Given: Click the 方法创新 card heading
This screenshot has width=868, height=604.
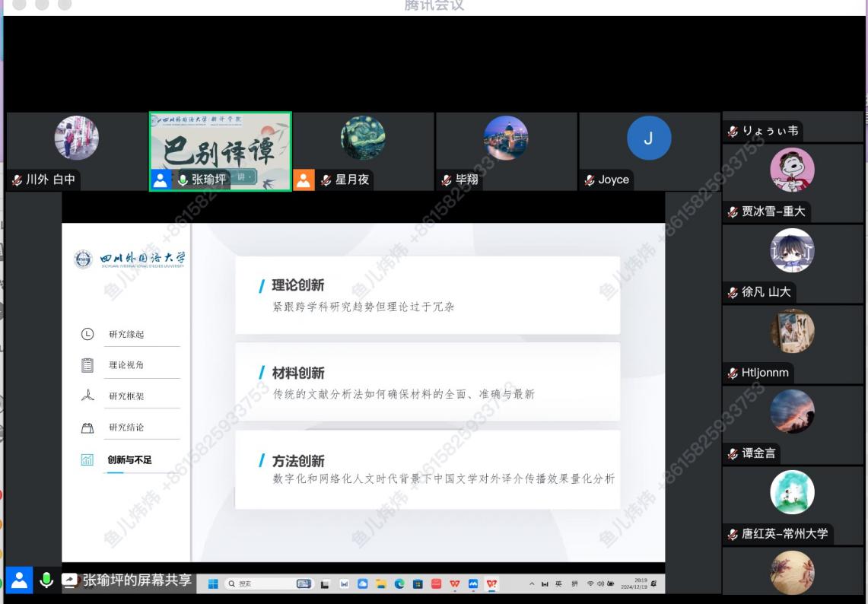Looking at the screenshot, I should [297, 461].
